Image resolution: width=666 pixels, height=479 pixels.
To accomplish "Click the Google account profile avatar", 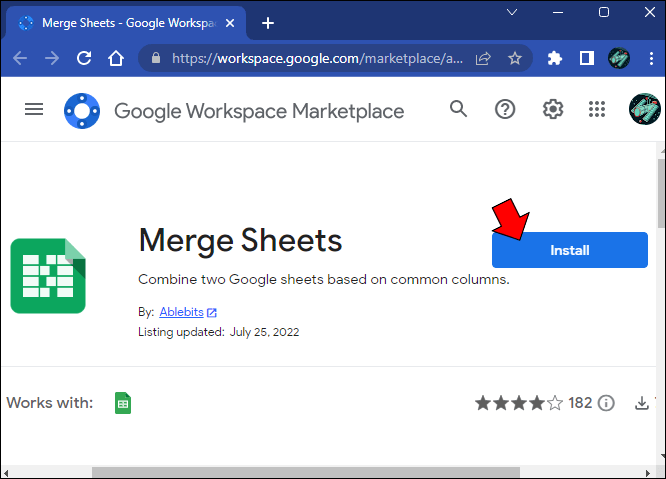I will click(x=644, y=109).
